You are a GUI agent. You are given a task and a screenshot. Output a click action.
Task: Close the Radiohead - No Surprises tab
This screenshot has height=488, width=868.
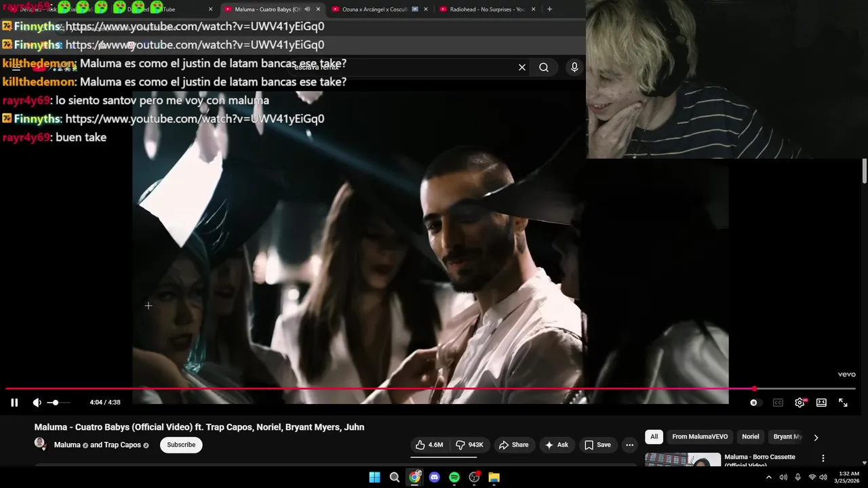(x=534, y=9)
